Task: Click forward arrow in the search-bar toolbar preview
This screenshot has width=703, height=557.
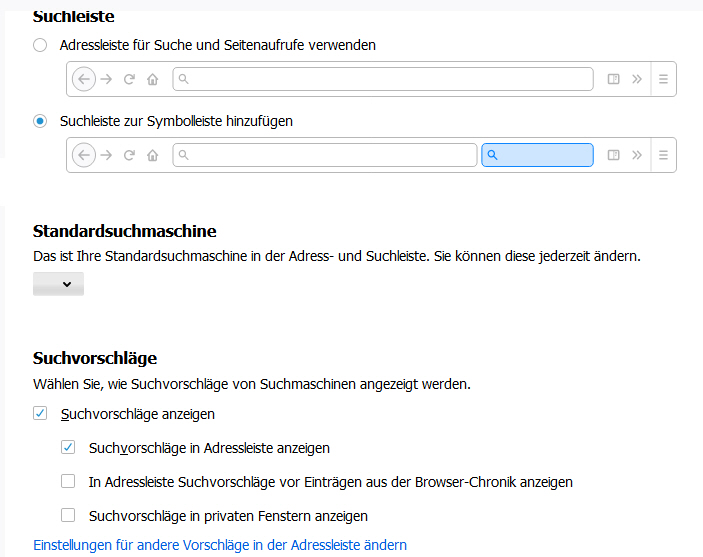Action: [x=106, y=155]
